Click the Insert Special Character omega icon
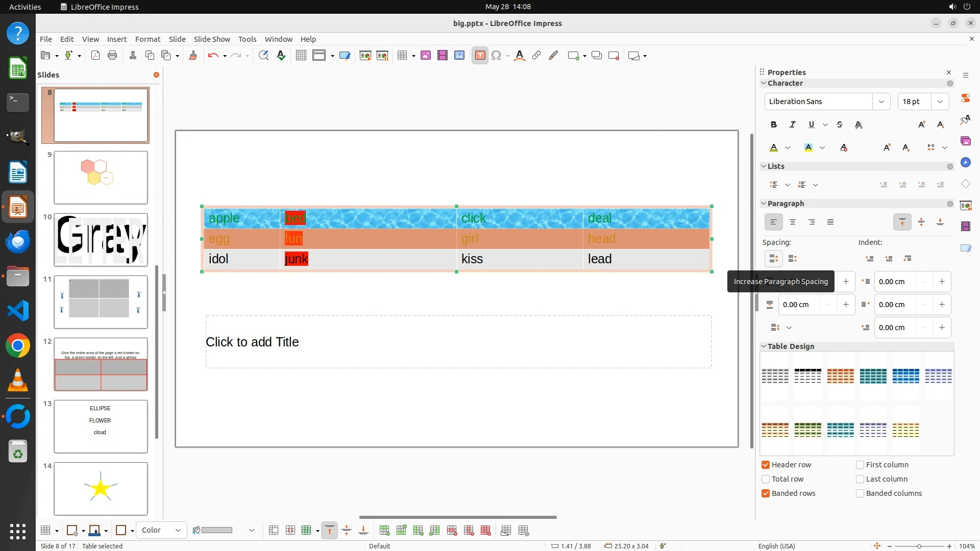The height and width of the screenshot is (551, 980). (x=496, y=56)
